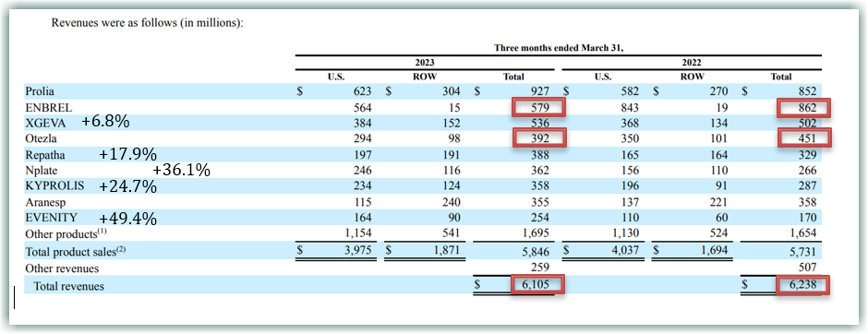Click the EVENITY product name

coord(51,218)
